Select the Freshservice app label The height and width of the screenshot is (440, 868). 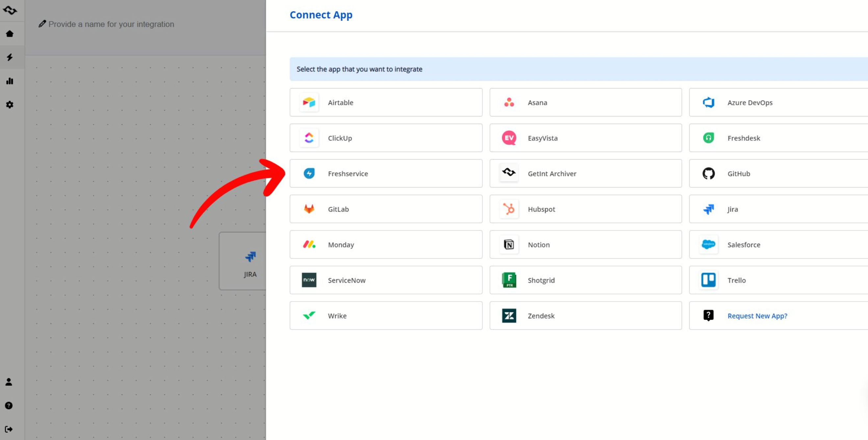(348, 173)
